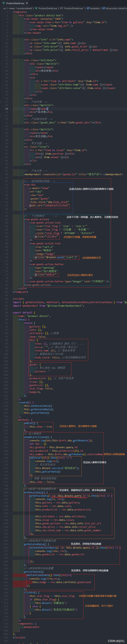Screen dimensions: 127x644
Task: Click the $toast.success("添加成功") call
Action: click(57, 468)
